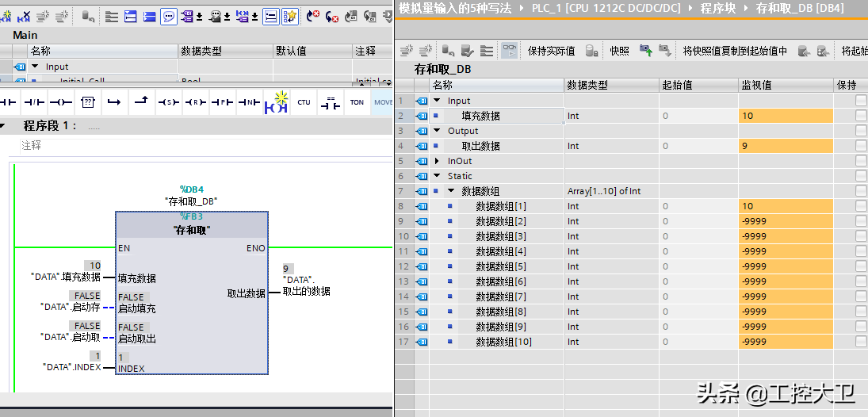Click the 起始值 column header
868x417 pixels.
point(698,86)
